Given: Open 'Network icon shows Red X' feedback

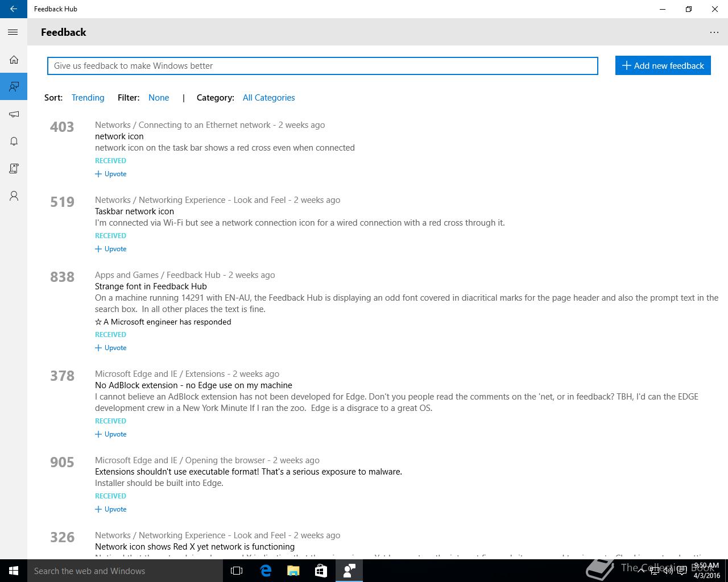Looking at the screenshot, I should (195, 547).
